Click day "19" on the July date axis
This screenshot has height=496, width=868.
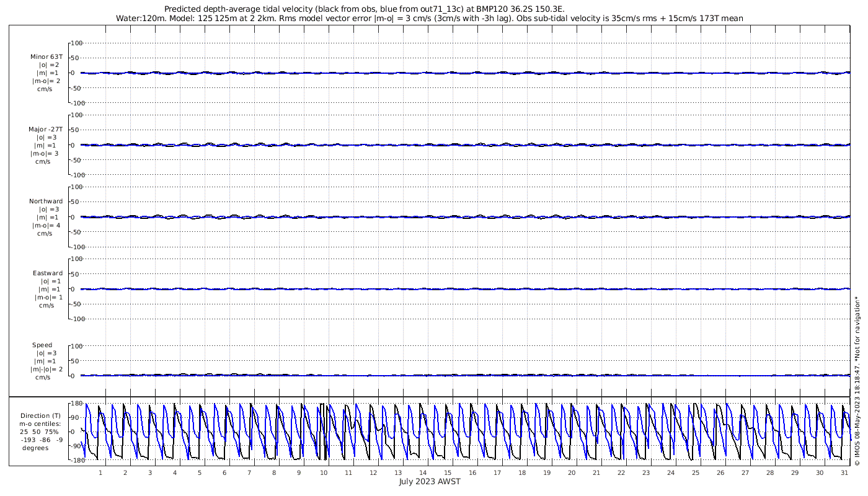click(547, 472)
